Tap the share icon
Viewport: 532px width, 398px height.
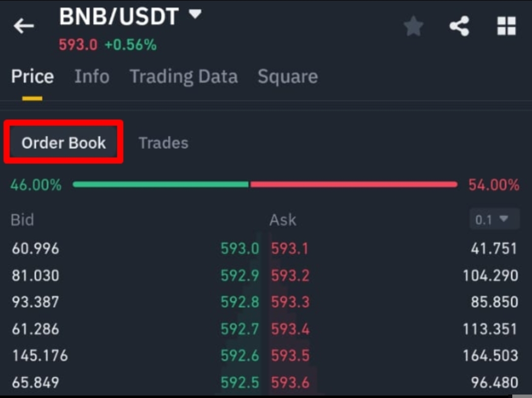click(x=459, y=26)
